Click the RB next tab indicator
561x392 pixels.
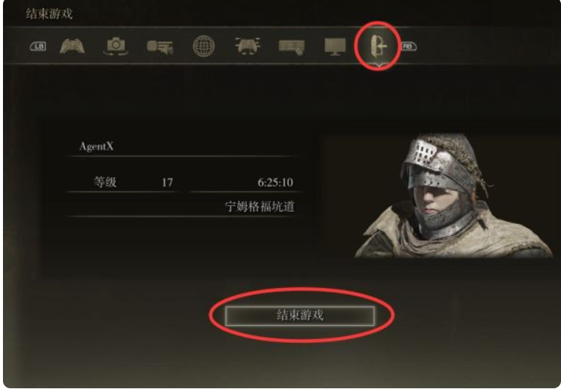point(408,46)
